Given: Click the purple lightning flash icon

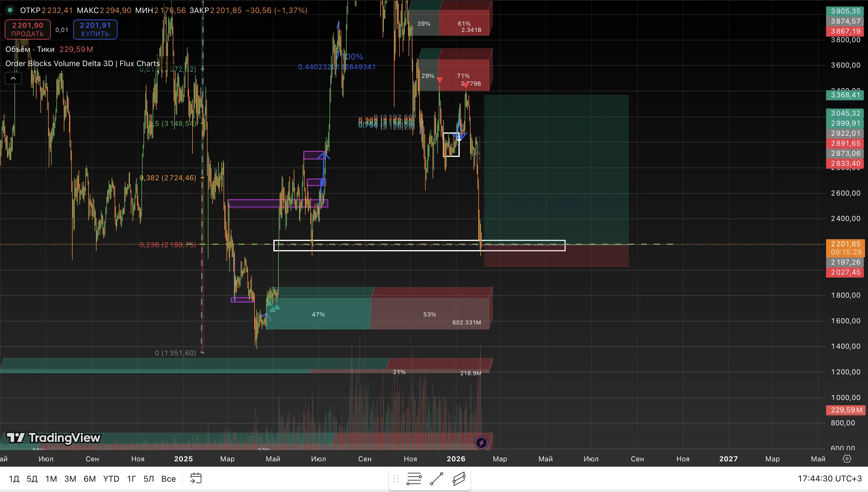Looking at the screenshot, I should (481, 442).
